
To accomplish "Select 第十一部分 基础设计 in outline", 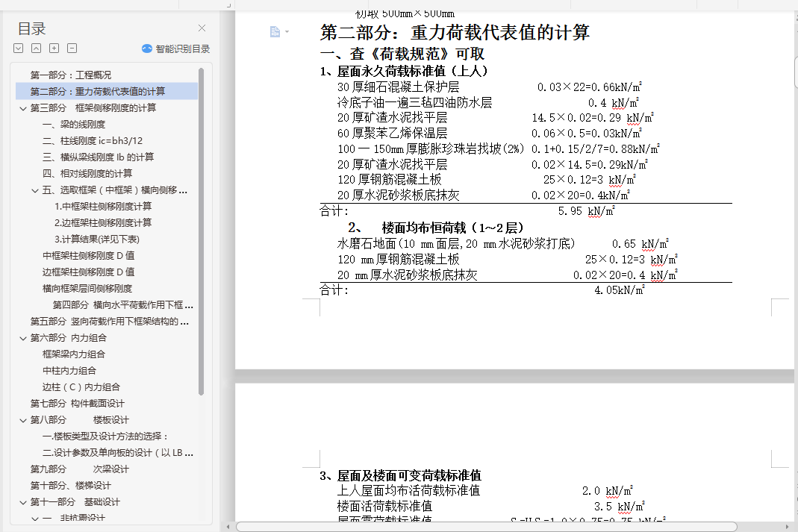I will 75,502.
